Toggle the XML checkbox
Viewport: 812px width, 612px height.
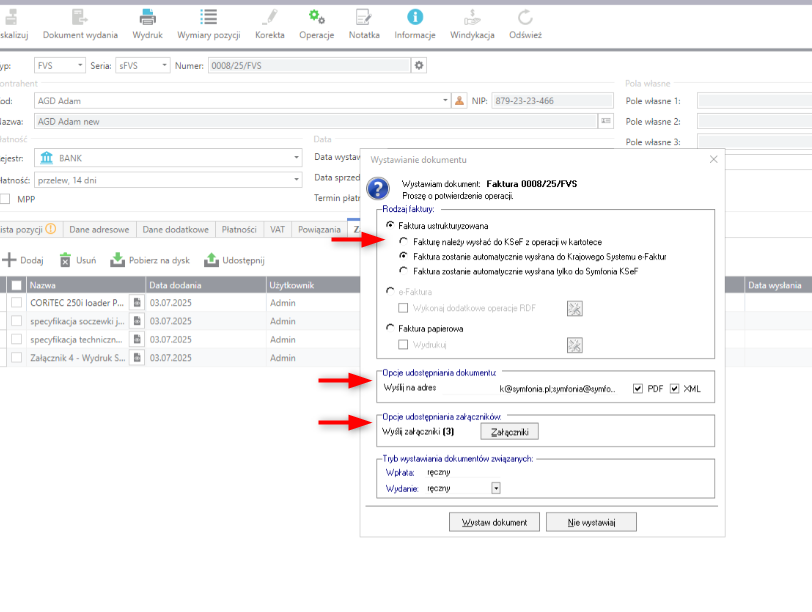(x=674, y=388)
